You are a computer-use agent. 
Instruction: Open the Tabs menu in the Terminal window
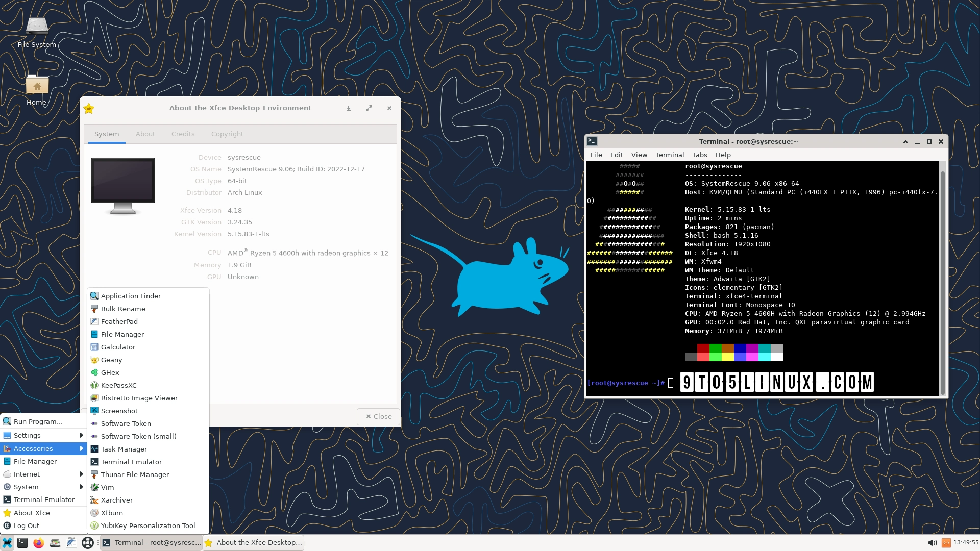coord(699,155)
